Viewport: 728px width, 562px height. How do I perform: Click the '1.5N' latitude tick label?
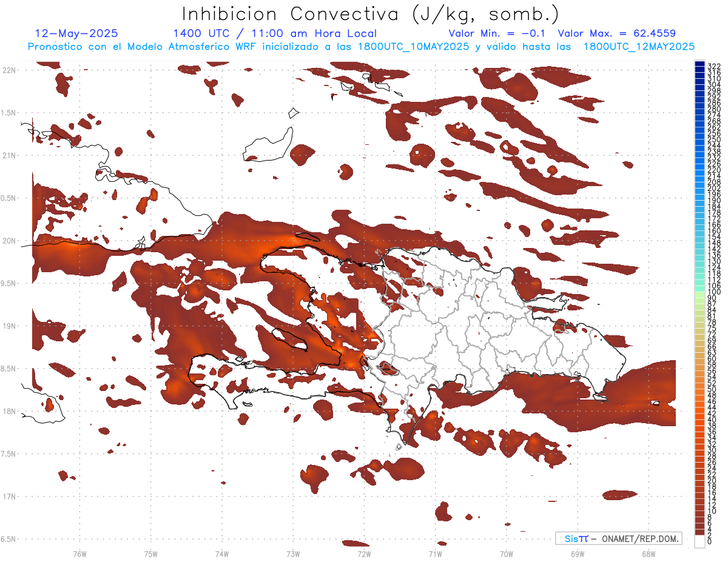coord(9,113)
